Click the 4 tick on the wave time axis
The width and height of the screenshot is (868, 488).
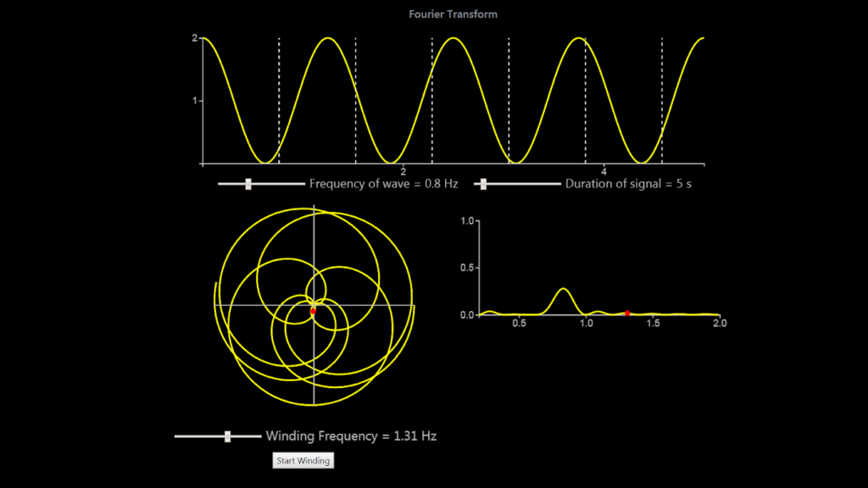(604, 170)
